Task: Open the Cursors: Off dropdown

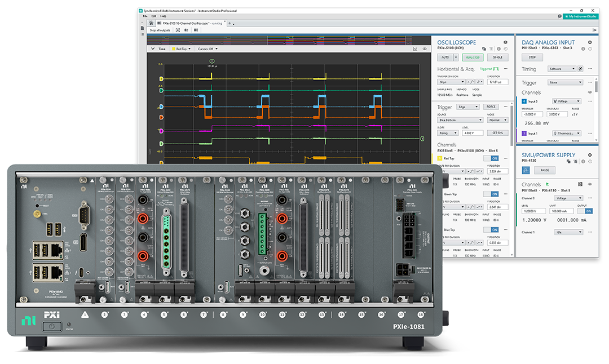Action: 206,49
